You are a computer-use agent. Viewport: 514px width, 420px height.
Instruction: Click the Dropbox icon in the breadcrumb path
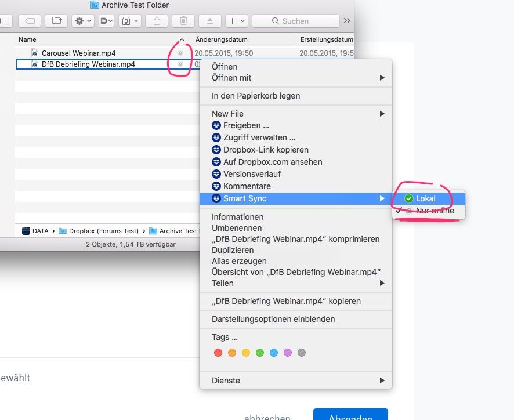62,230
